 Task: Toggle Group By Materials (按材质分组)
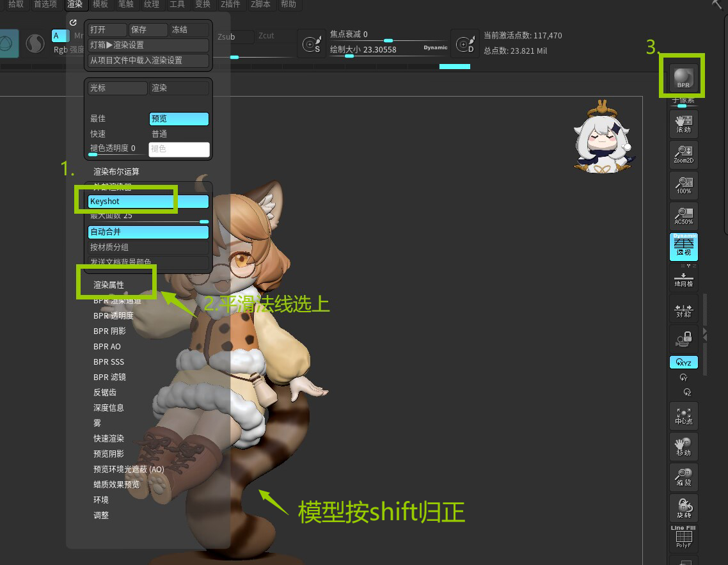pyautogui.click(x=148, y=247)
